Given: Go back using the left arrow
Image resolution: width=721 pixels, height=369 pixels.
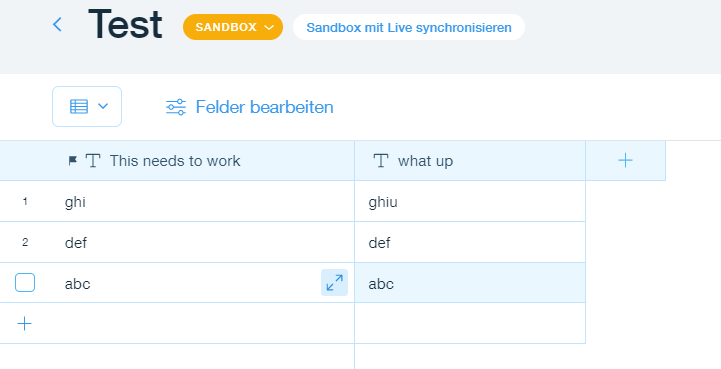Looking at the screenshot, I should click(x=57, y=24).
